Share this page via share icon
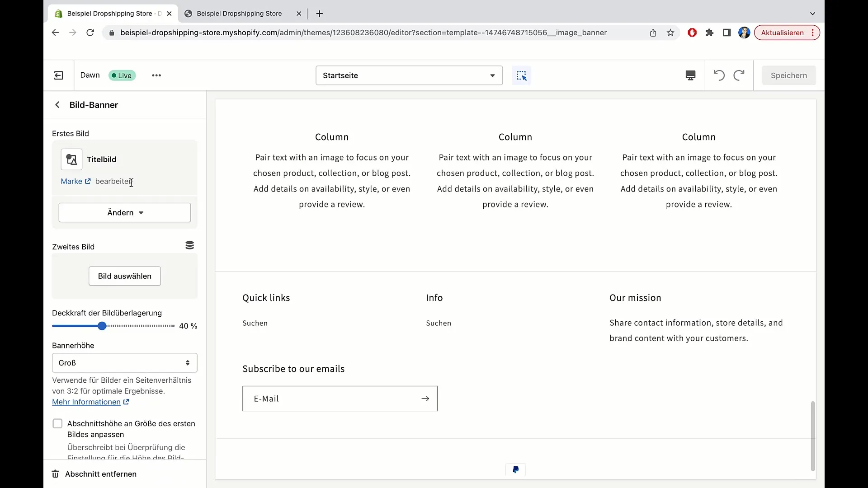This screenshot has height=488, width=868. click(x=653, y=33)
